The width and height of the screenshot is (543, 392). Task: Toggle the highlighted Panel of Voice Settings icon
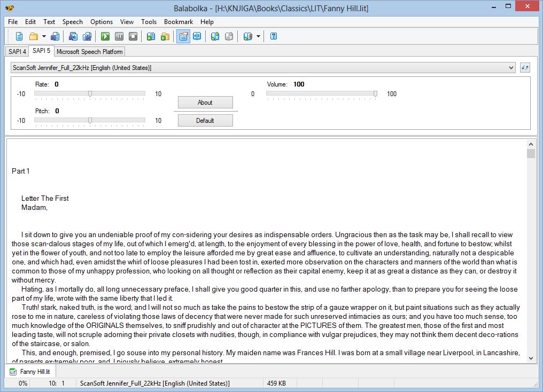[x=183, y=36]
